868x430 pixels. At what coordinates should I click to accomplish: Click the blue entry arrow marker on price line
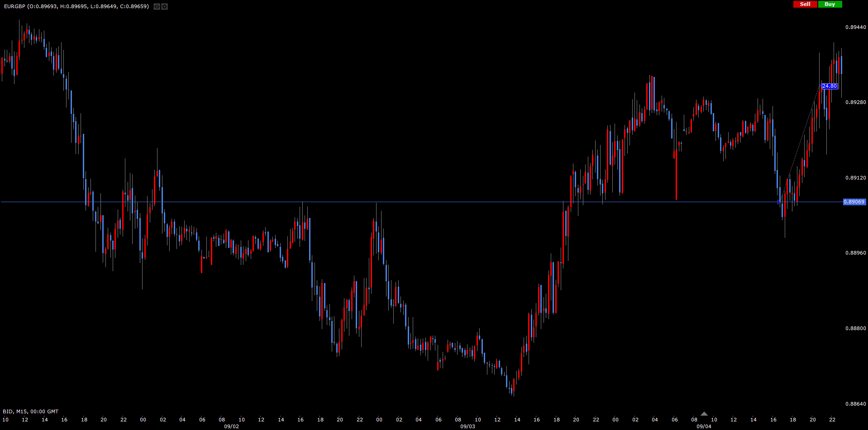(x=779, y=202)
